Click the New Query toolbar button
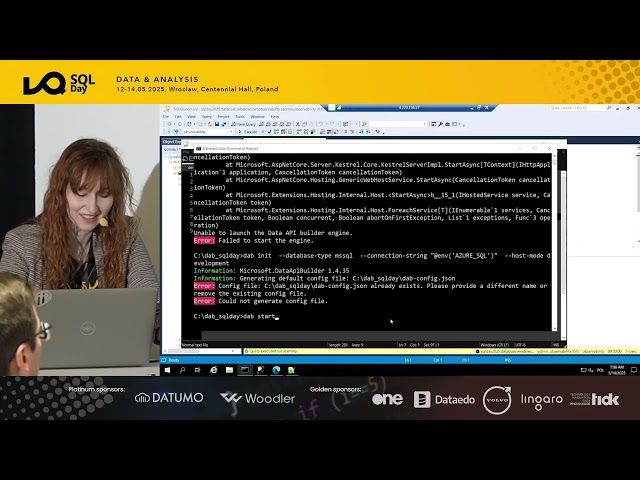 coord(243,124)
